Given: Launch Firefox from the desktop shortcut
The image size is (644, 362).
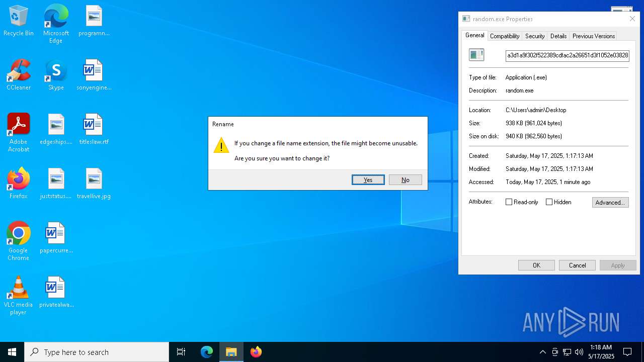Looking at the screenshot, I should pos(19,184).
